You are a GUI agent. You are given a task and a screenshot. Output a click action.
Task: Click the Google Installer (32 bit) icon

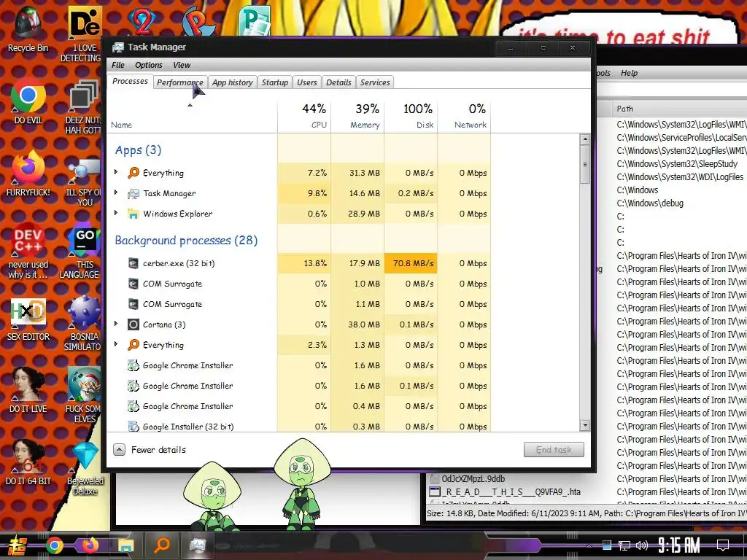133,426
